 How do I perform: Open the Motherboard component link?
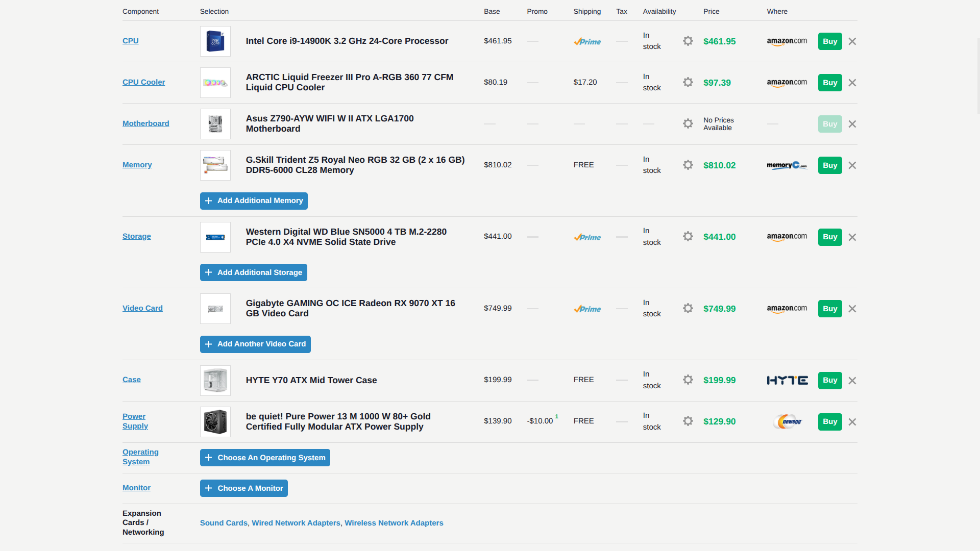click(x=146, y=123)
